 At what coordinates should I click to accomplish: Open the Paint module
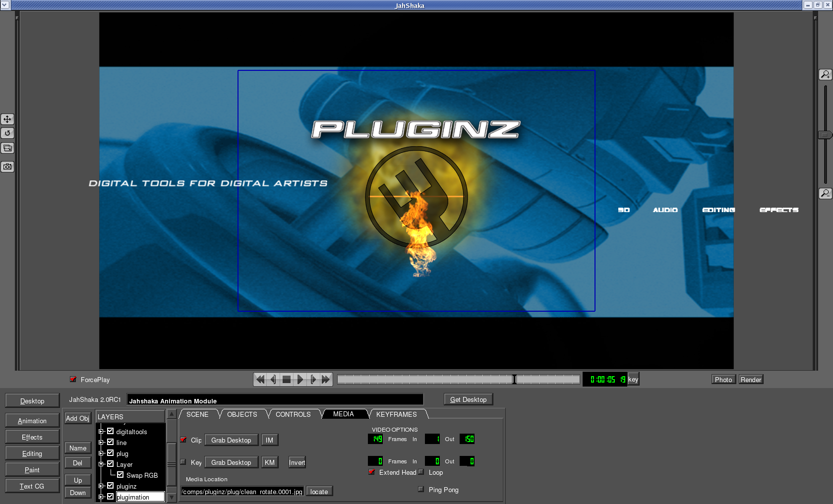coord(32,470)
